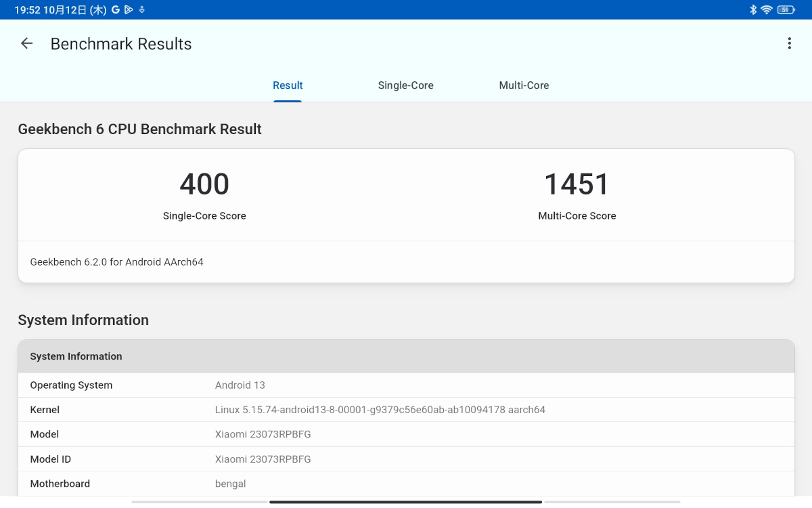This screenshot has height=508, width=812.
Task: Tap the bengal motherboard value
Action: 231,484
